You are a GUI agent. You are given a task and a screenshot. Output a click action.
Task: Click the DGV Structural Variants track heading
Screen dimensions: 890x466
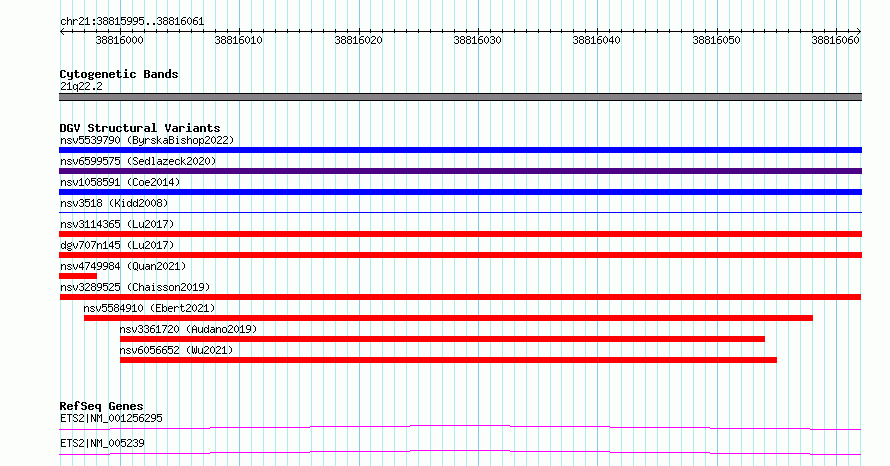pyautogui.click(x=140, y=128)
